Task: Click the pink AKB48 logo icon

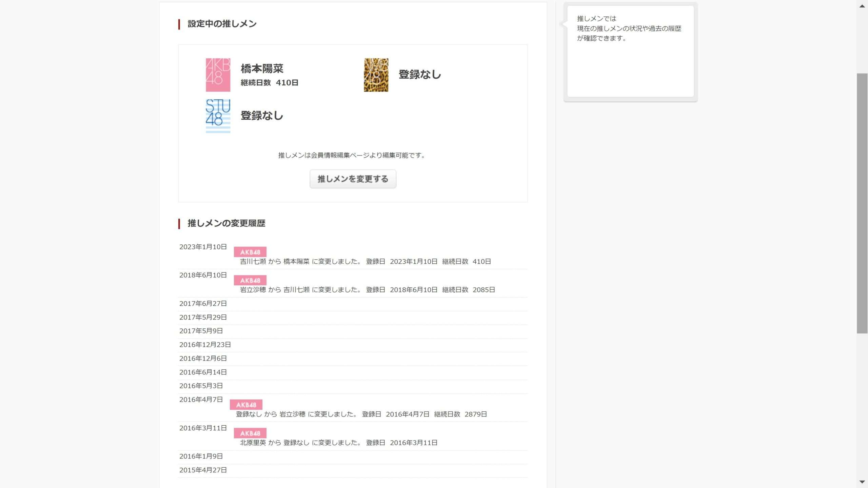Action: coord(218,75)
